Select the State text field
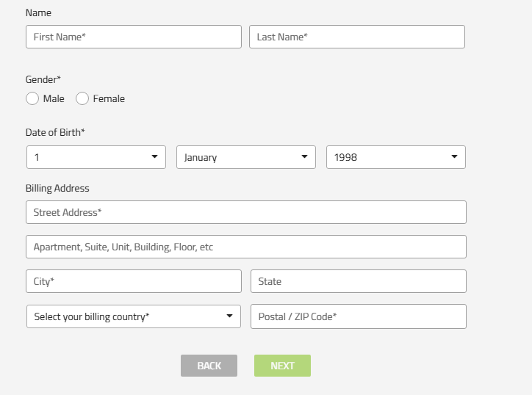 pos(358,281)
